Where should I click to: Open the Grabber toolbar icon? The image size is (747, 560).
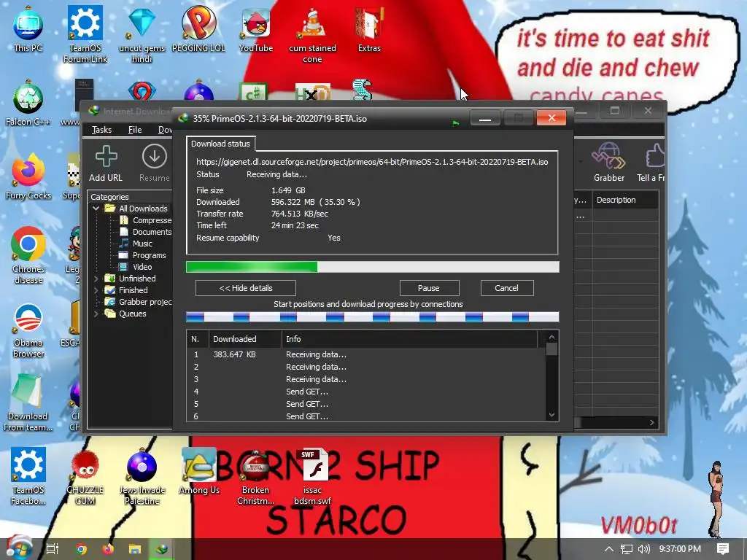(608, 156)
